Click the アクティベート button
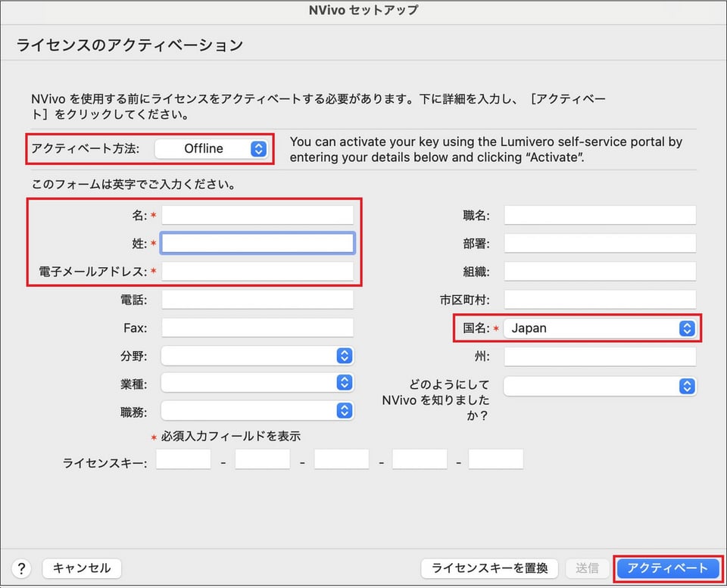727x588 pixels. click(668, 568)
